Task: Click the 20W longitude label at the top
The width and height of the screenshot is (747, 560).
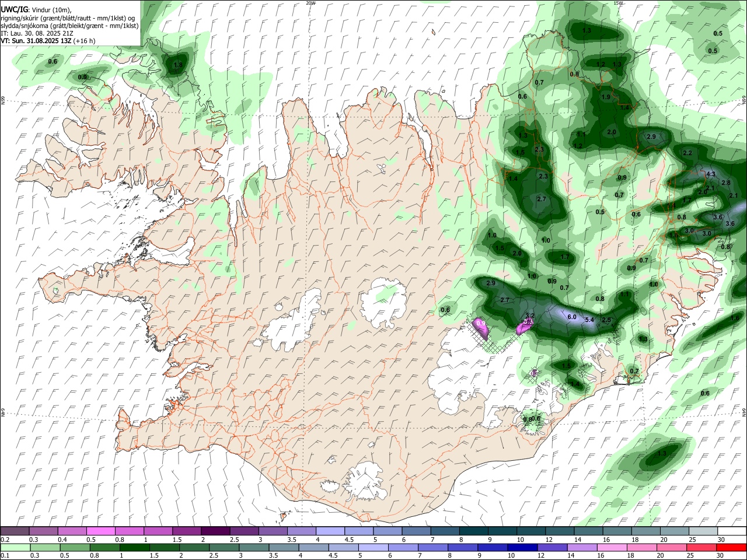Action: click(x=310, y=3)
